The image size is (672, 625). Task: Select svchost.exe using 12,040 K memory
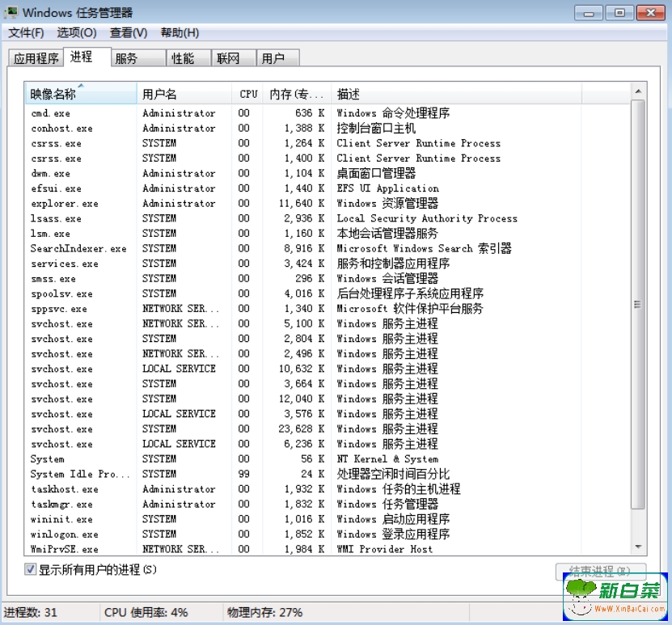pyautogui.click(x=328, y=399)
